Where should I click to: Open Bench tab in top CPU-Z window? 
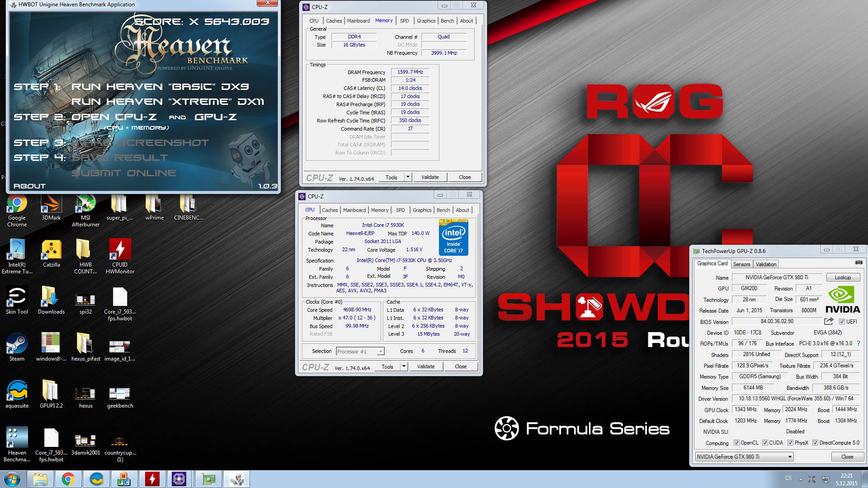coord(447,21)
